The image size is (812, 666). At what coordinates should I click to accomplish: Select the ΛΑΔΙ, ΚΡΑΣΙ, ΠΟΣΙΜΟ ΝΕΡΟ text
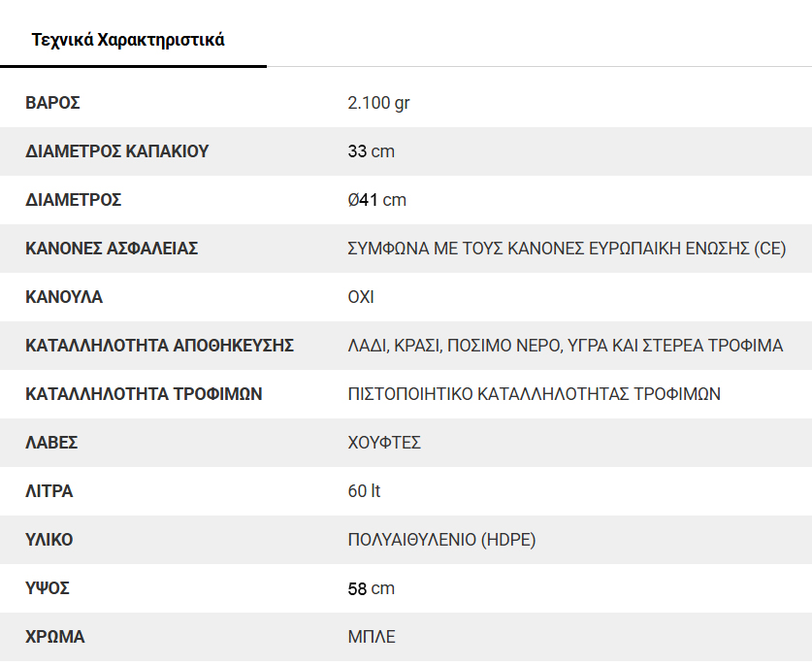(455, 346)
